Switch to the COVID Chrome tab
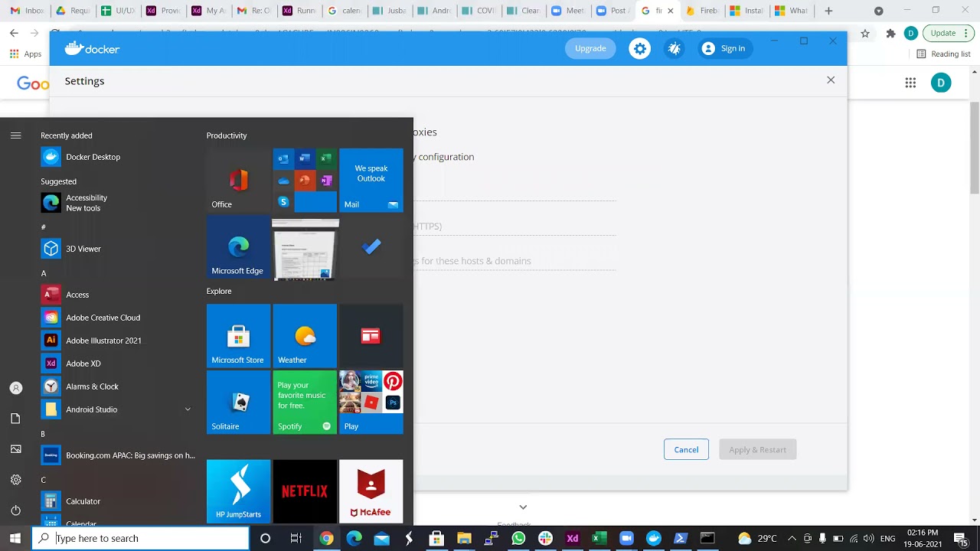Screen dimensions: 980x551 [x=479, y=11]
